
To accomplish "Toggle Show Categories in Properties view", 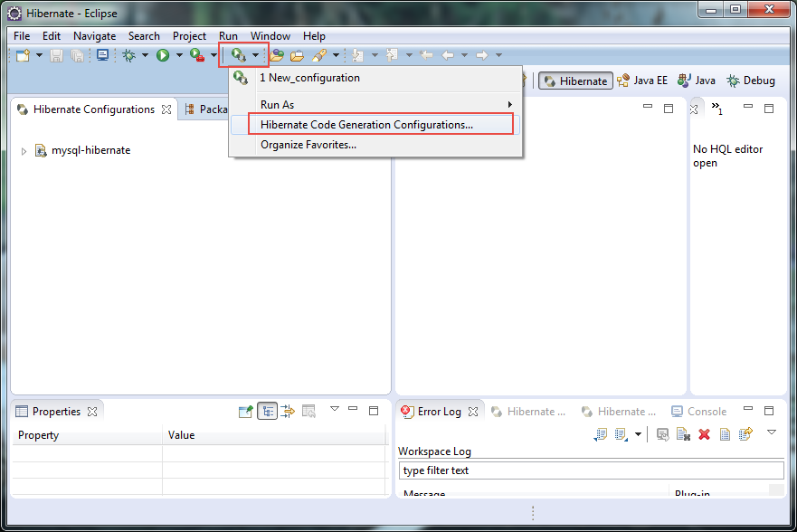I will click(x=267, y=412).
